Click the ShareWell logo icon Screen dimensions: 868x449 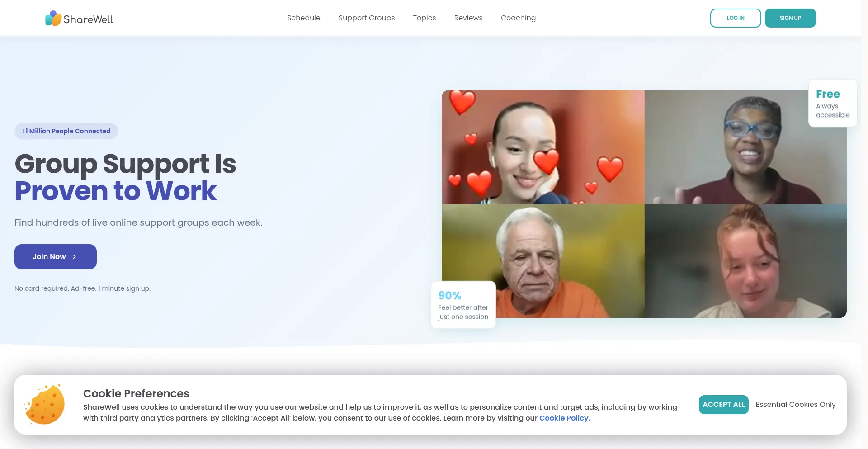click(53, 18)
